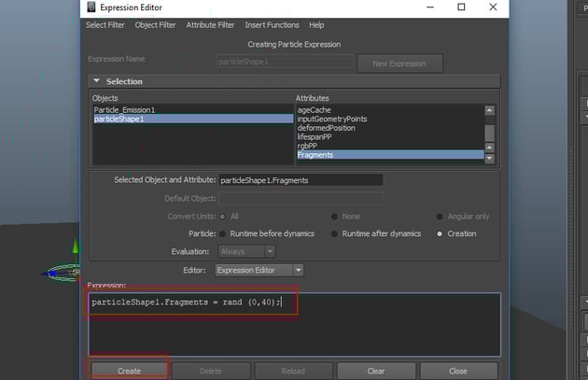
Task: Open the Evaluation Always dropdown
Action: click(x=247, y=251)
